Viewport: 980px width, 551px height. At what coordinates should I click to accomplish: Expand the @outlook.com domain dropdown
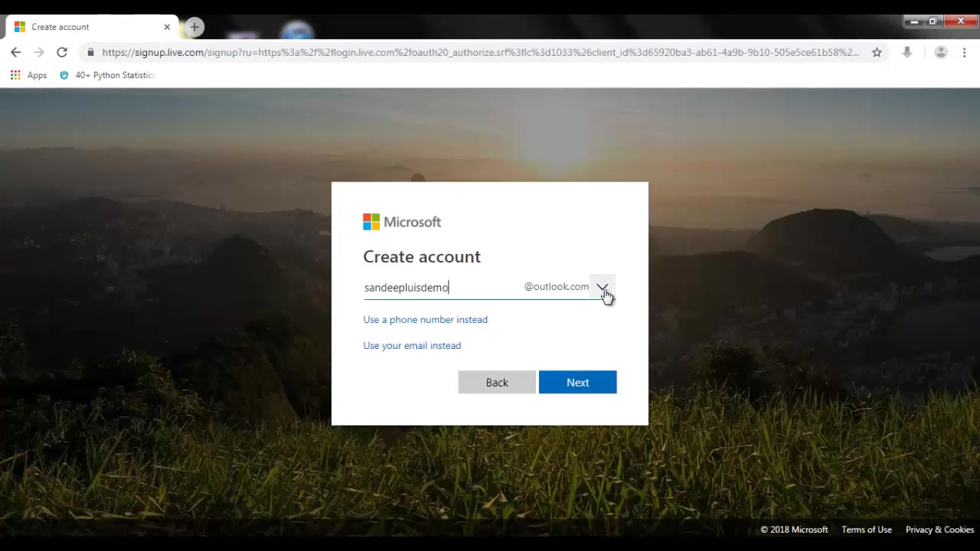point(603,287)
